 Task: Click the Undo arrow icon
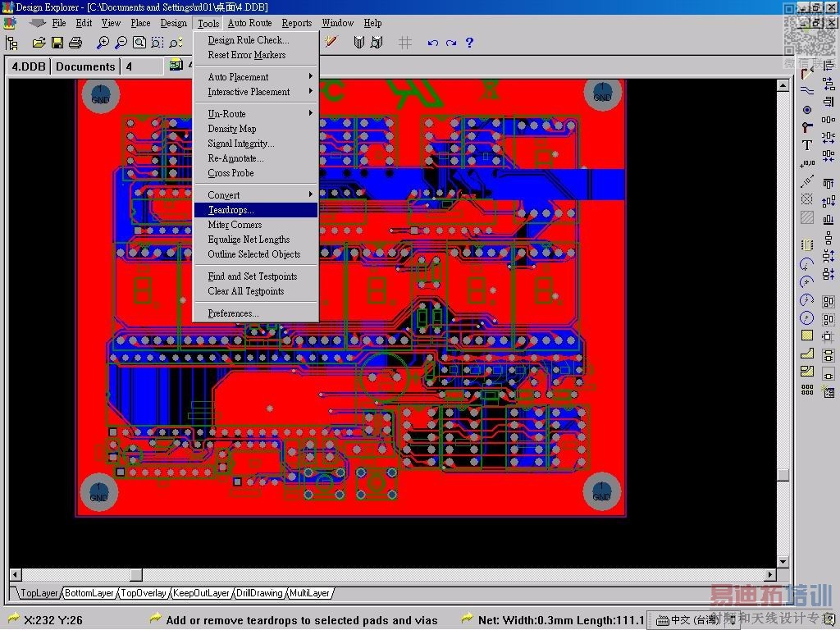click(x=433, y=43)
